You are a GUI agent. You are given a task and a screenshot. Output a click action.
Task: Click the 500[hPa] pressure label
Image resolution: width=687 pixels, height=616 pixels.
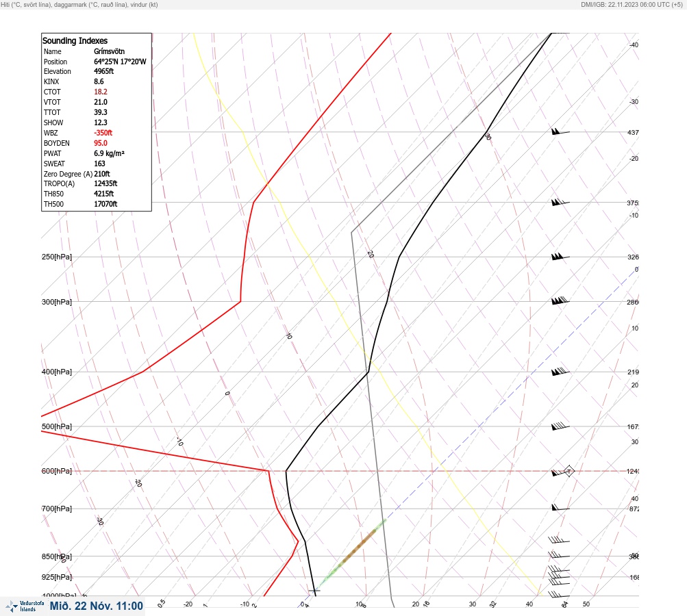click(57, 426)
